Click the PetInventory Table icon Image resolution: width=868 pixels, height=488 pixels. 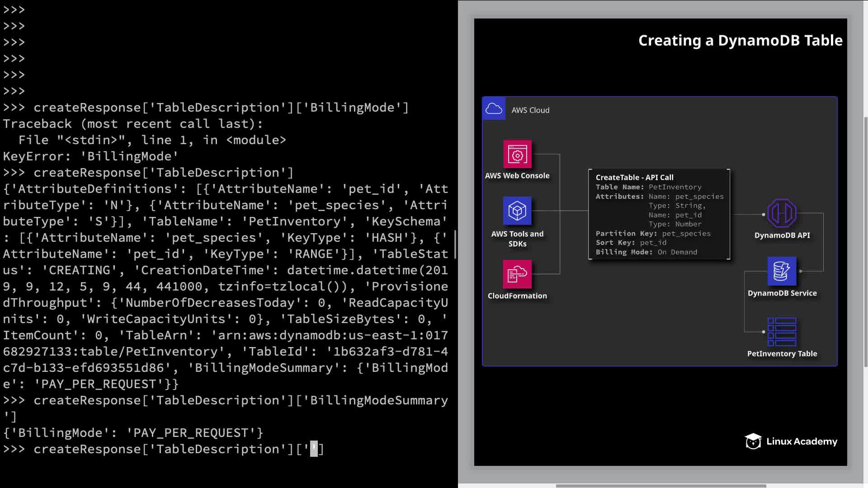click(782, 332)
